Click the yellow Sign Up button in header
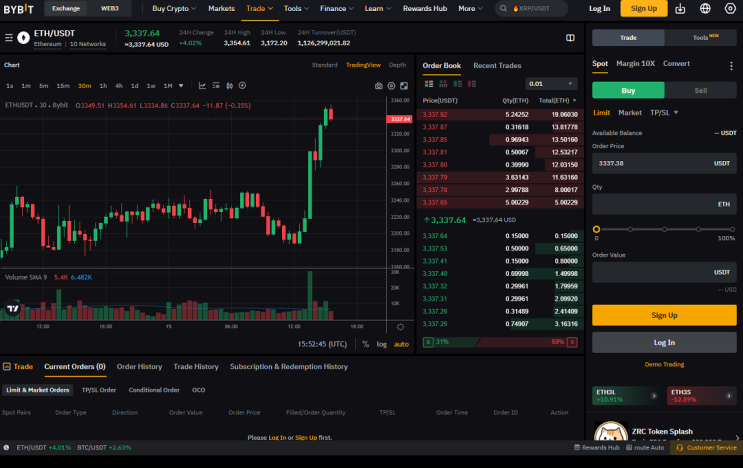Screen dimensions: 743x468 click(643, 9)
